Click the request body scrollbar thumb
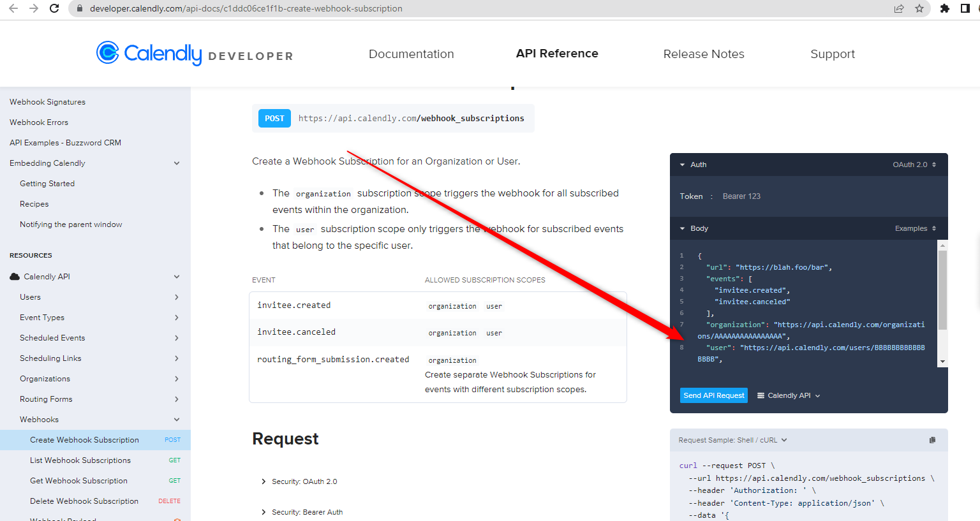This screenshot has width=980, height=521. click(x=942, y=290)
